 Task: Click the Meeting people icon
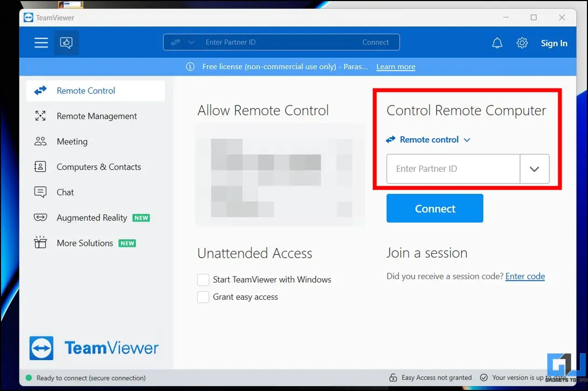click(40, 141)
